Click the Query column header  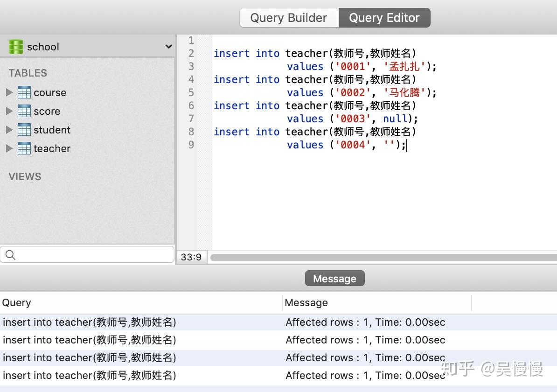141,303
